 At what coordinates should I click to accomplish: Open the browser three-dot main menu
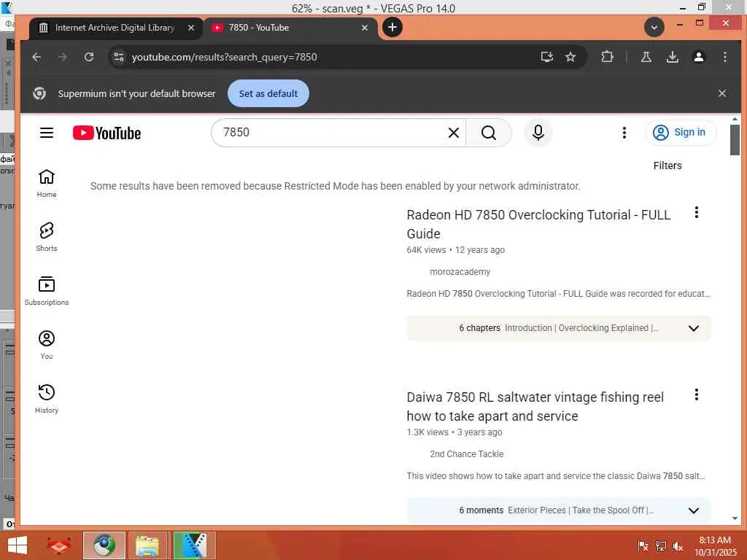tap(724, 57)
